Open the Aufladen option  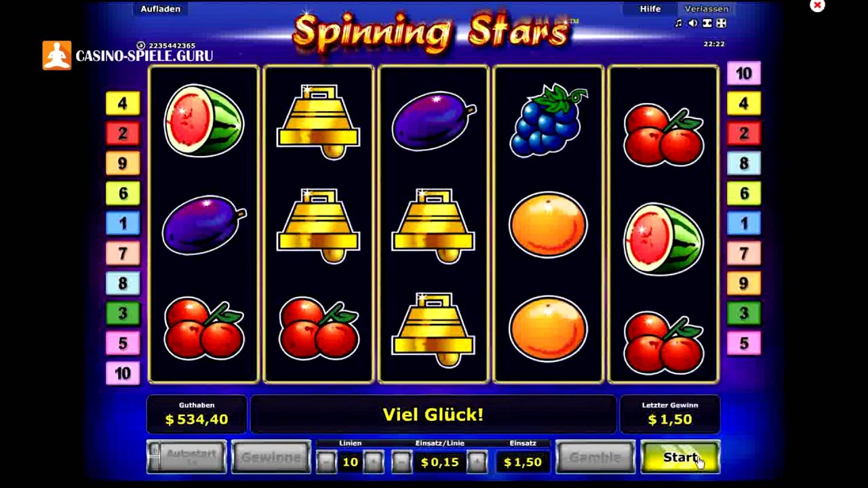(161, 9)
